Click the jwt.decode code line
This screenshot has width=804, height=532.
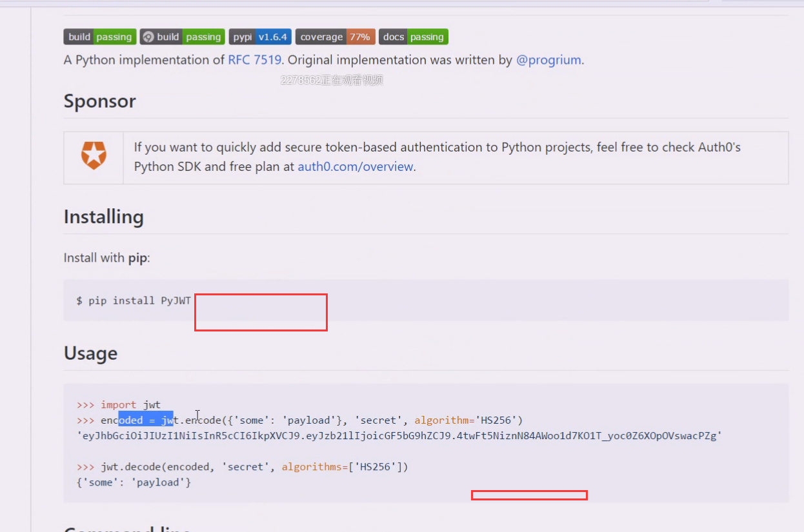[243, 467]
